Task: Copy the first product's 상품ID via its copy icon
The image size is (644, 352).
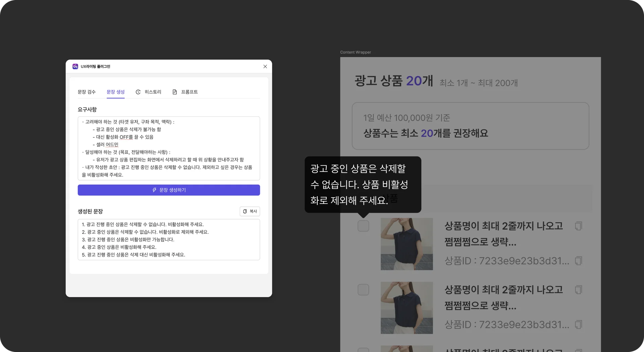Action: click(578, 261)
